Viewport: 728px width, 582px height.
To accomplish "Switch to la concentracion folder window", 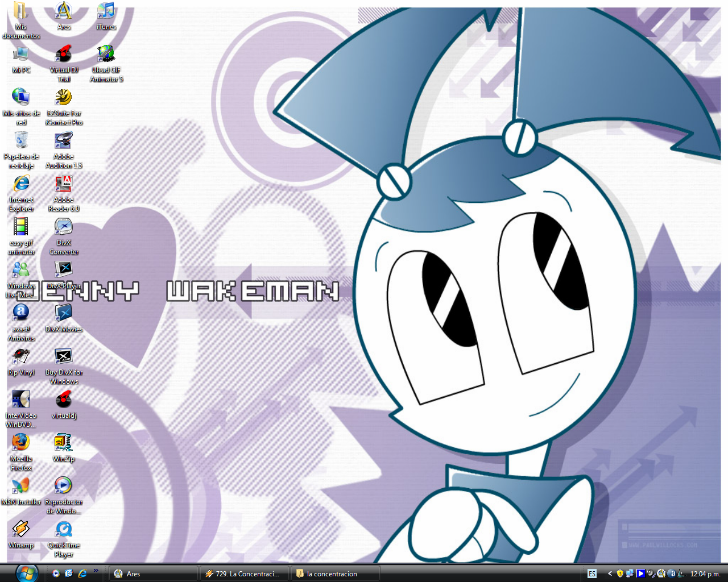I will pos(335,573).
